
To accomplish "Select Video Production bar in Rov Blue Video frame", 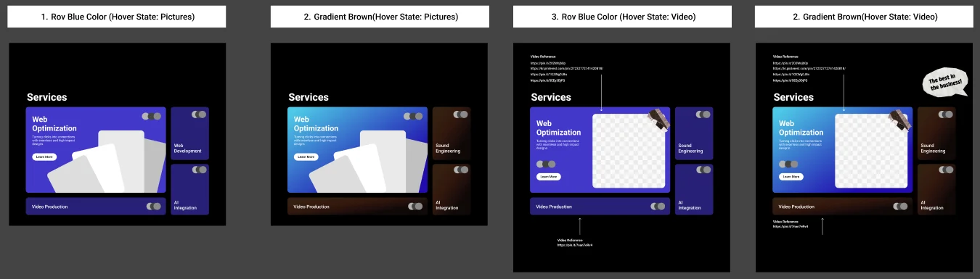I will 600,207.
